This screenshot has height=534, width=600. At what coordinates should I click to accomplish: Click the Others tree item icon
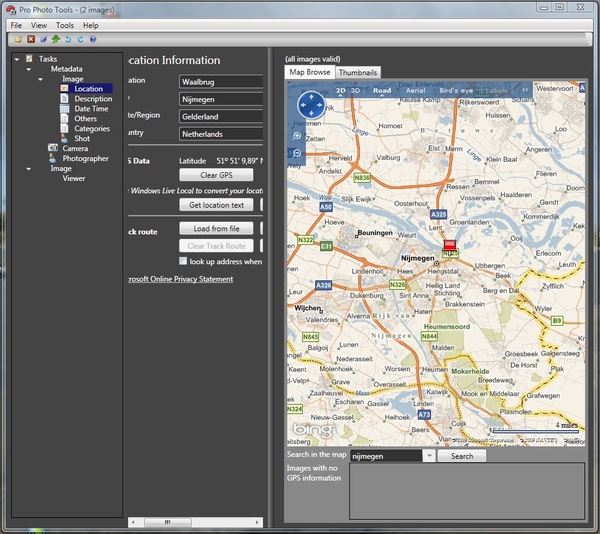pyautogui.click(x=64, y=118)
